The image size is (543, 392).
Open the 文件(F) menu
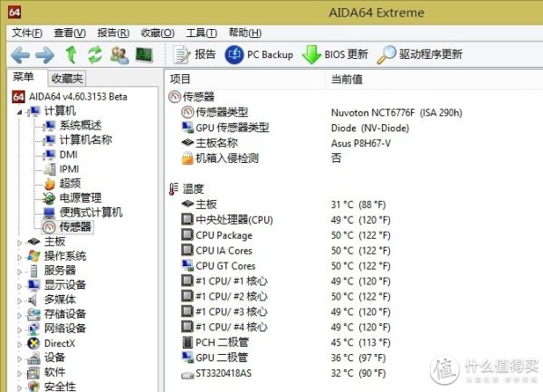pos(27,33)
